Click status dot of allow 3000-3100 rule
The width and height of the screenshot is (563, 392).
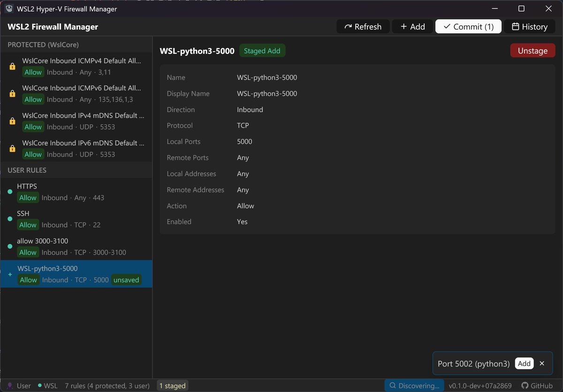tap(10, 246)
